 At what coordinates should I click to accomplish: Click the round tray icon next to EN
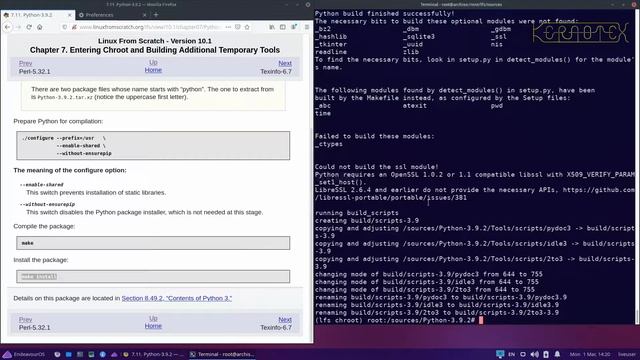tap(523, 354)
